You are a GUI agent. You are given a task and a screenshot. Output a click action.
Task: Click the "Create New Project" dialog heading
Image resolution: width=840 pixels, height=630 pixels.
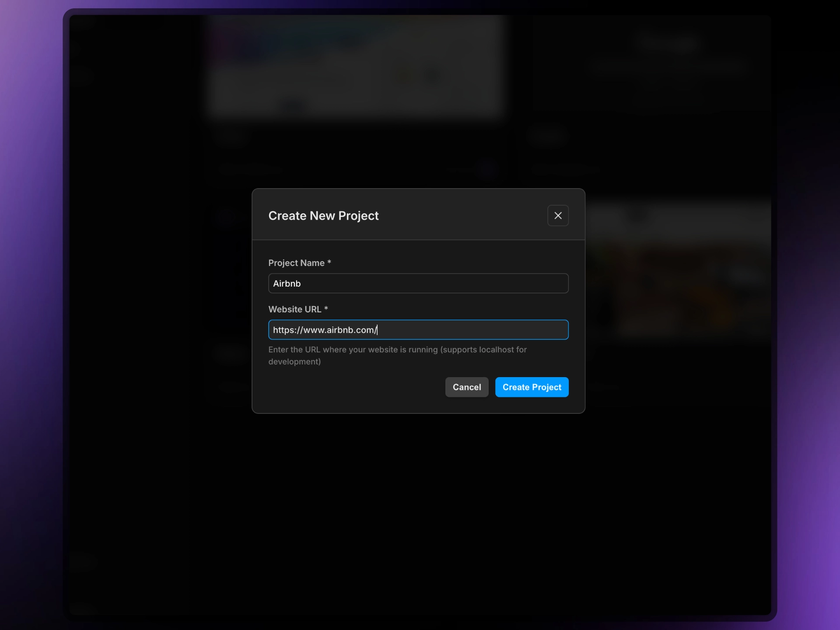(323, 216)
